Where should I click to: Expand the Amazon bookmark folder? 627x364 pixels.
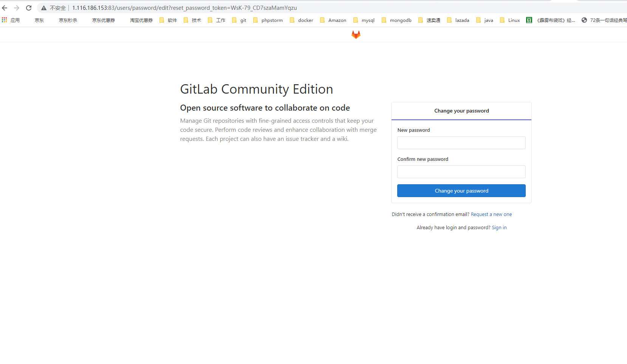[x=333, y=20]
